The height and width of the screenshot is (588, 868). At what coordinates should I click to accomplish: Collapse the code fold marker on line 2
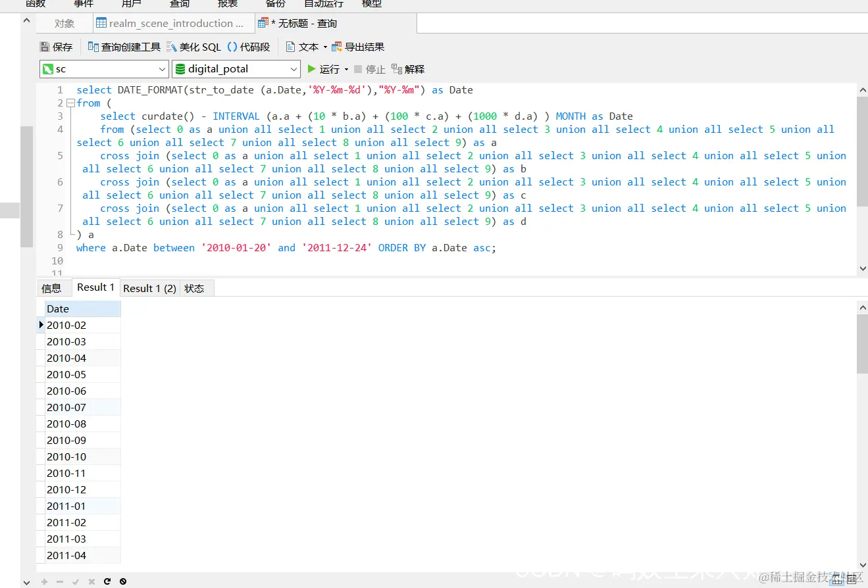(x=70, y=103)
